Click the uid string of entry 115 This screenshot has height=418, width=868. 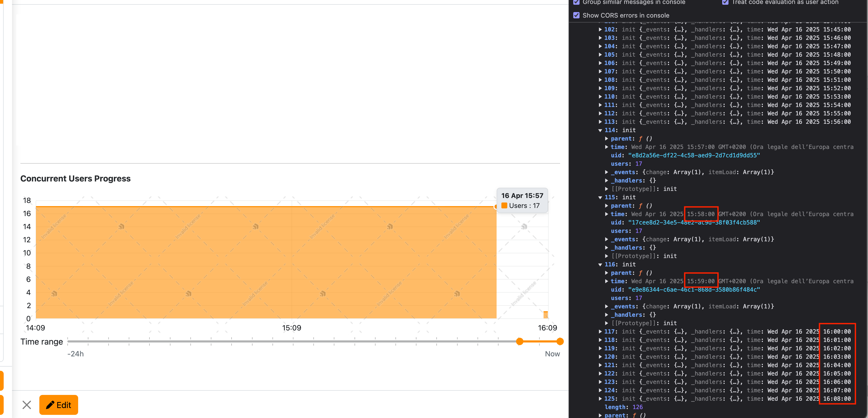coord(694,222)
